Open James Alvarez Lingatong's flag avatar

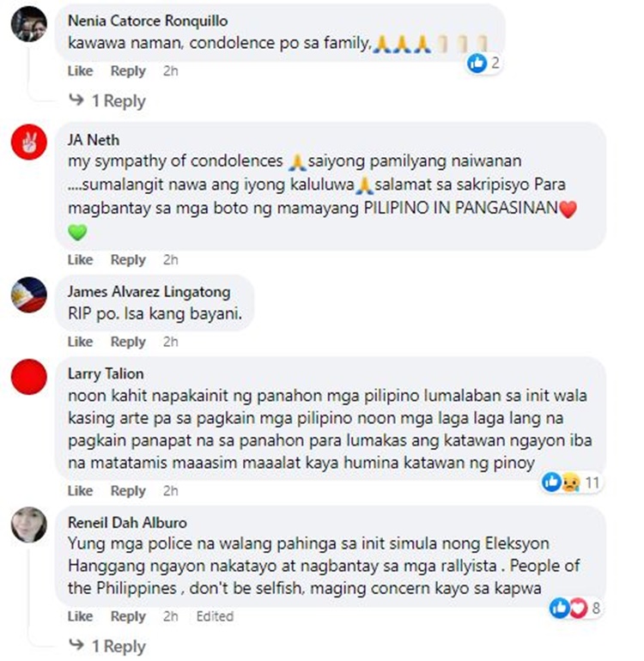pyautogui.click(x=28, y=294)
